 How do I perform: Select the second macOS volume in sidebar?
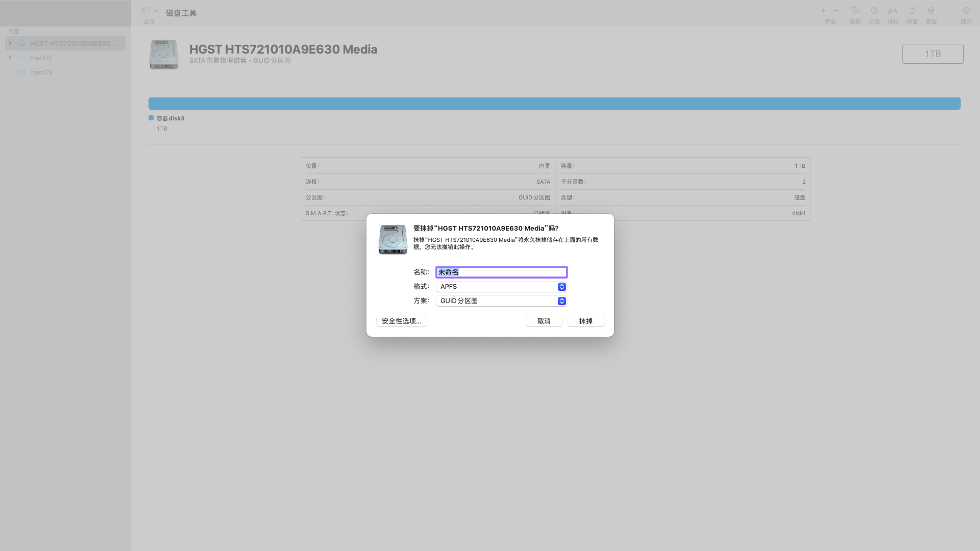(41, 72)
